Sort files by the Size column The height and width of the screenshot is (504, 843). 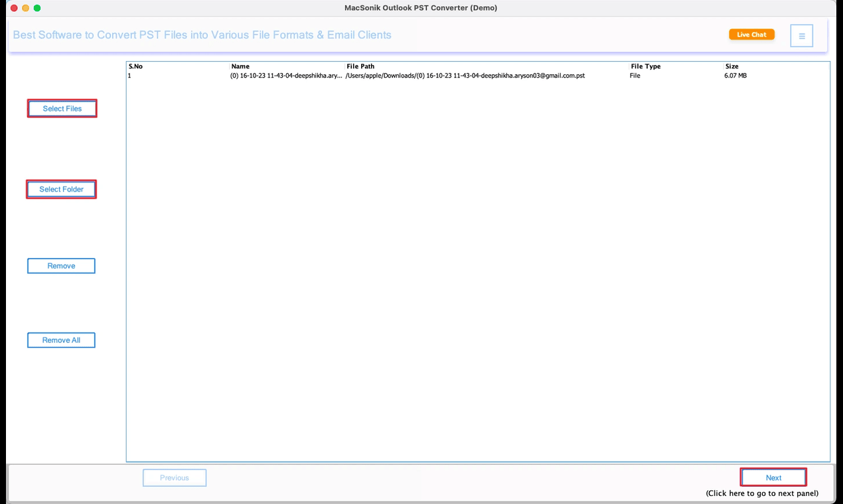[x=731, y=66]
